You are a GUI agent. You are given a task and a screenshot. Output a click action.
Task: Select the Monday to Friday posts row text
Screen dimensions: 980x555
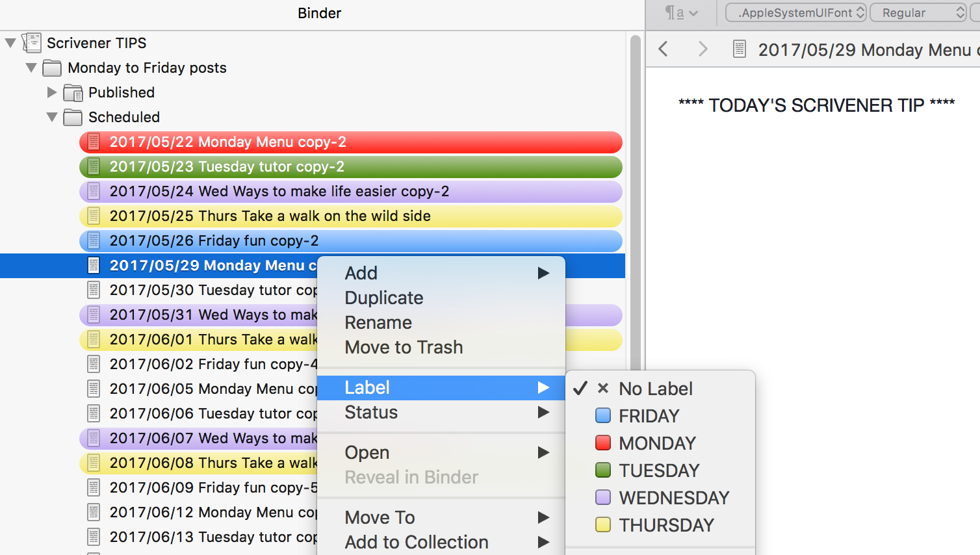[148, 68]
